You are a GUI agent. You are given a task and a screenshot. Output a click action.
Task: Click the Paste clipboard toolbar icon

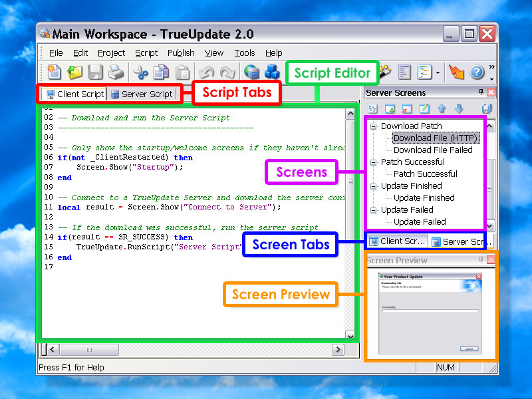(182, 72)
